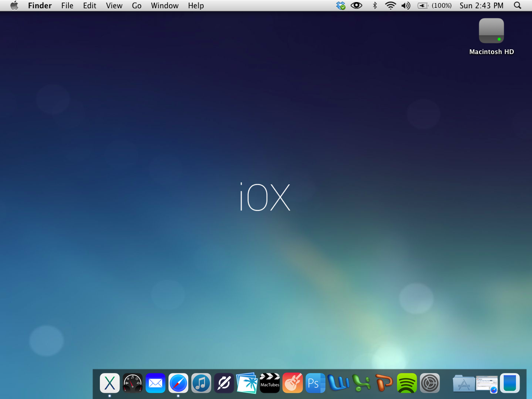Open the Help menu
The height and width of the screenshot is (399, 532).
click(x=196, y=5)
